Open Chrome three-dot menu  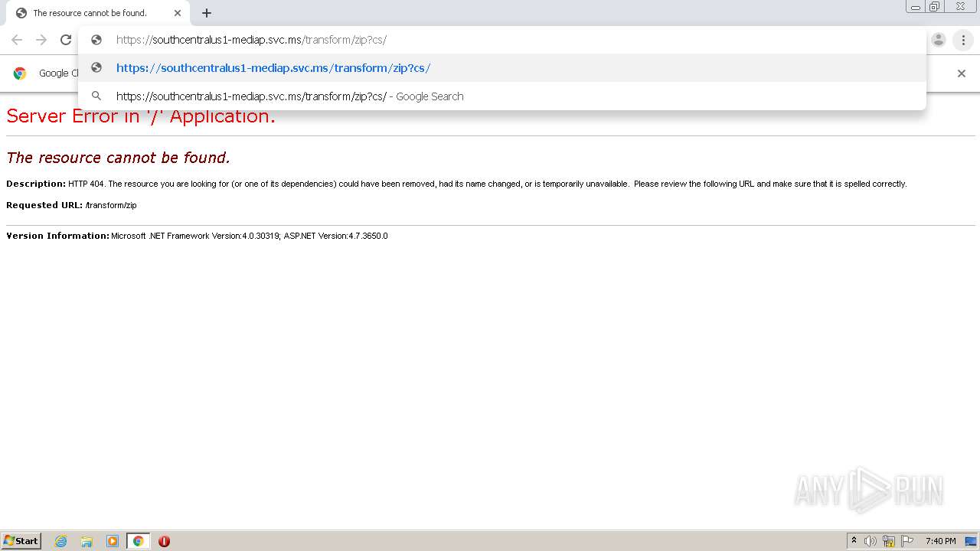pyautogui.click(x=963, y=40)
